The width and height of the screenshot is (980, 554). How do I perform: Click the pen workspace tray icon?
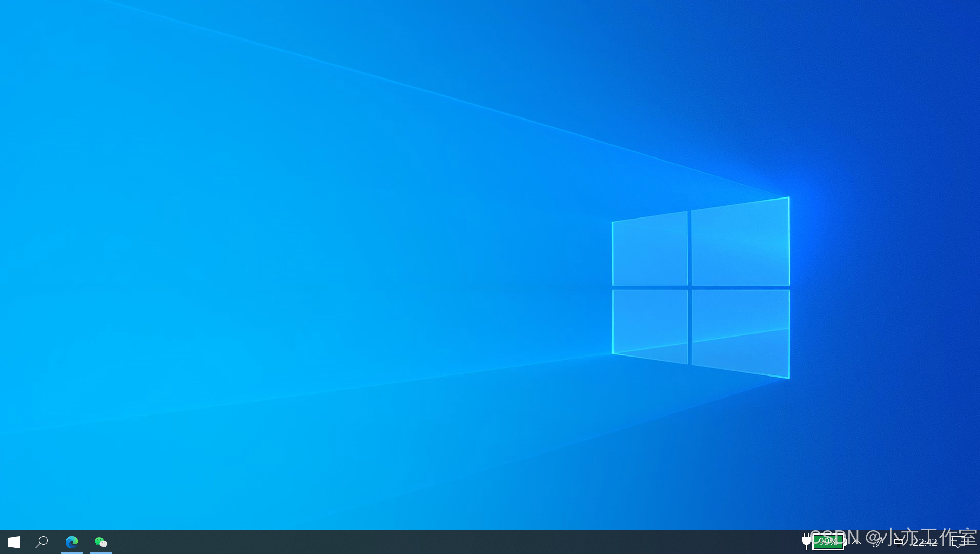pyautogui.click(x=879, y=542)
